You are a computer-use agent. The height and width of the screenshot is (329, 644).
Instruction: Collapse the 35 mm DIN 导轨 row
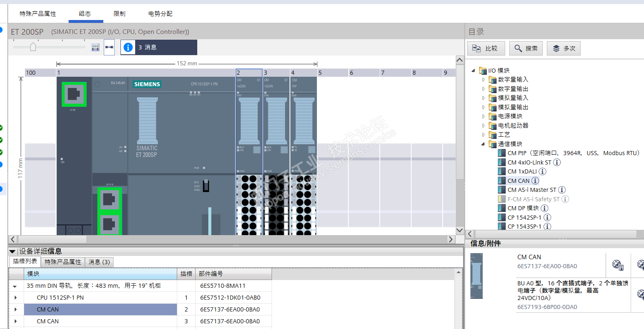(x=15, y=286)
